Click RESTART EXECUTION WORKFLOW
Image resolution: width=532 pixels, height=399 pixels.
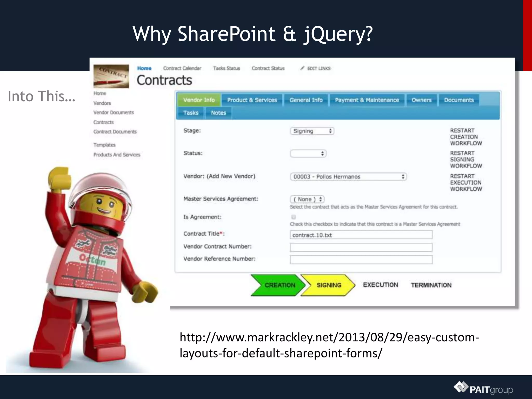(x=466, y=183)
